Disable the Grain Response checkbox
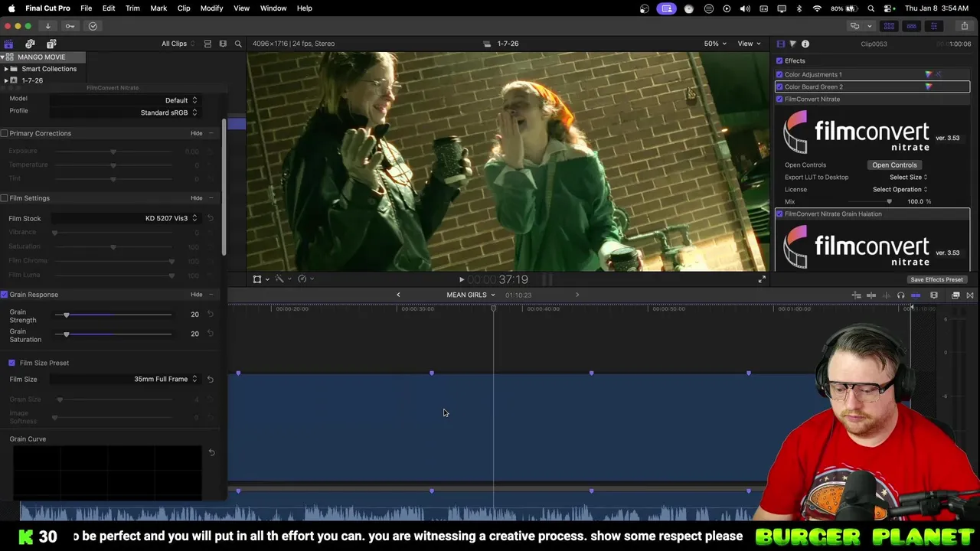The image size is (980, 551). click(5, 295)
